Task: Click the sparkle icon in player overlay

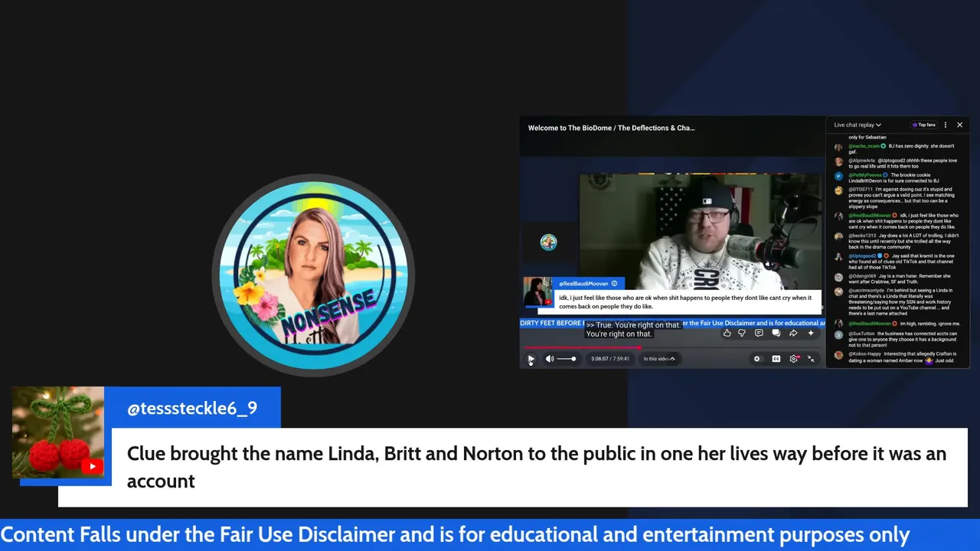Action: 811,333
